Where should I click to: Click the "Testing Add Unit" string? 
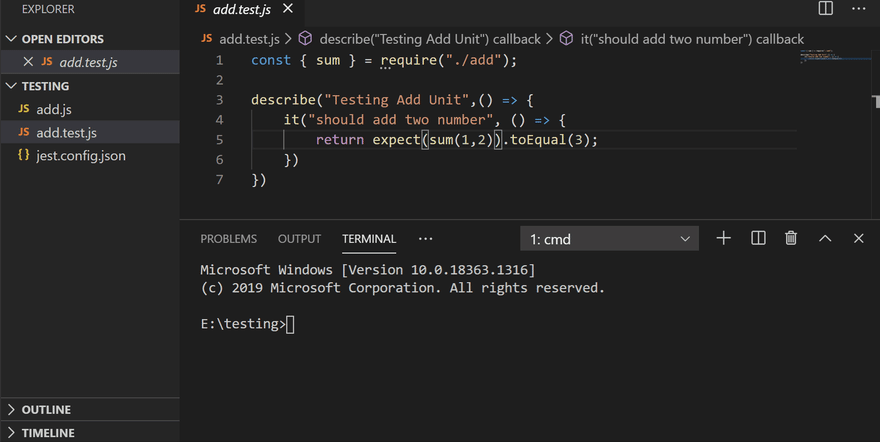[396, 100]
